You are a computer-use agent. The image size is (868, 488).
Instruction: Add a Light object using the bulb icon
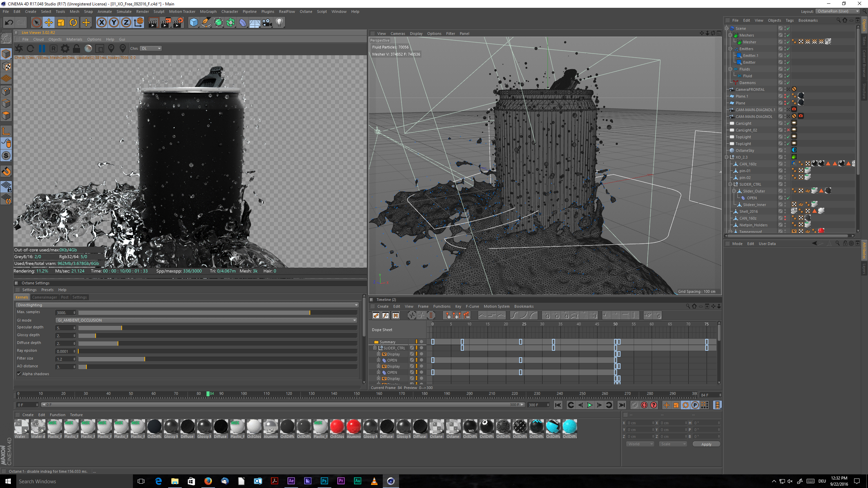[x=279, y=23]
